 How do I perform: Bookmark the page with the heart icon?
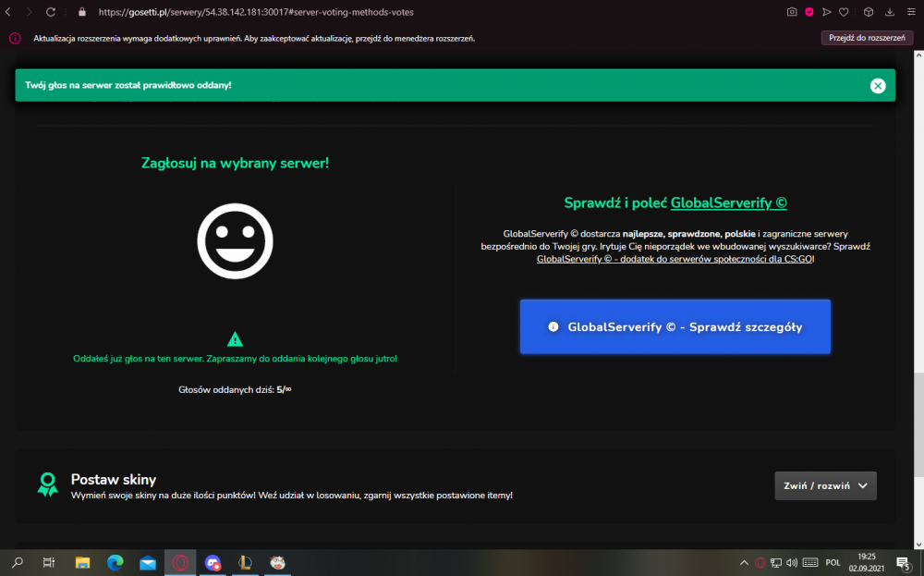pyautogui.click(x=844, y=12)
